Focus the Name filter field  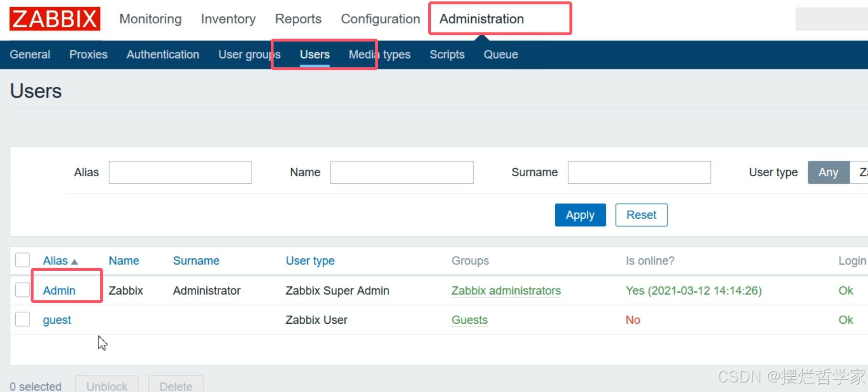402,172
